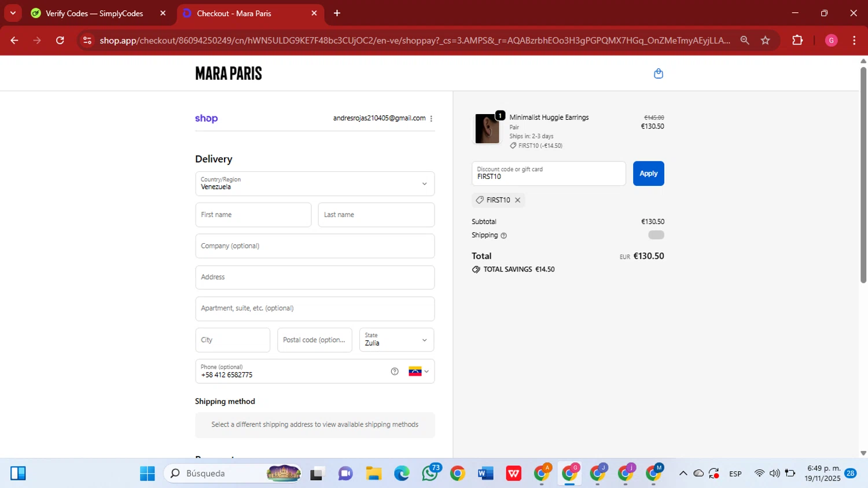View site information icon in address bar
Screen dimensions: 868x488
[87, 41]
